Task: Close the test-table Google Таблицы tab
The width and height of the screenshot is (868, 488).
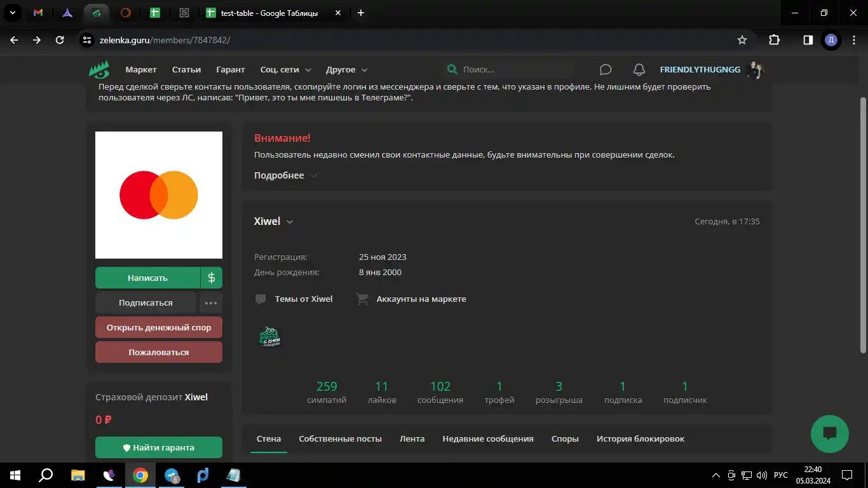Action: pos(338,13)
